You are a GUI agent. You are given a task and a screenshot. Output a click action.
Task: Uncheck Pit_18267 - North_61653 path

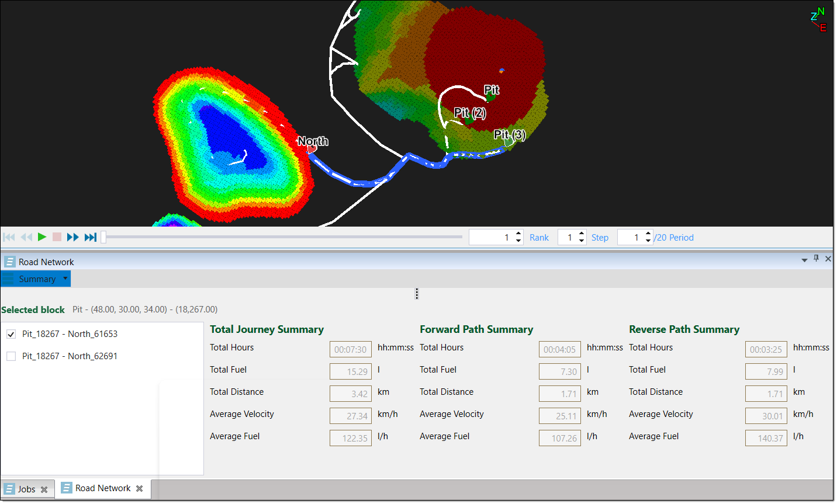(11, 334)
